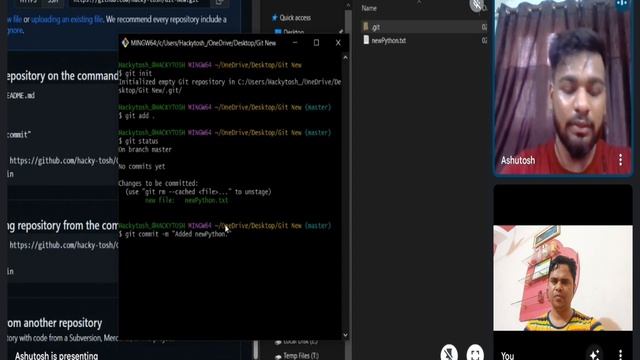Click the 'git status' line in terminal
This screenshot has height=360, width=640.
click(x=138, y=141)
